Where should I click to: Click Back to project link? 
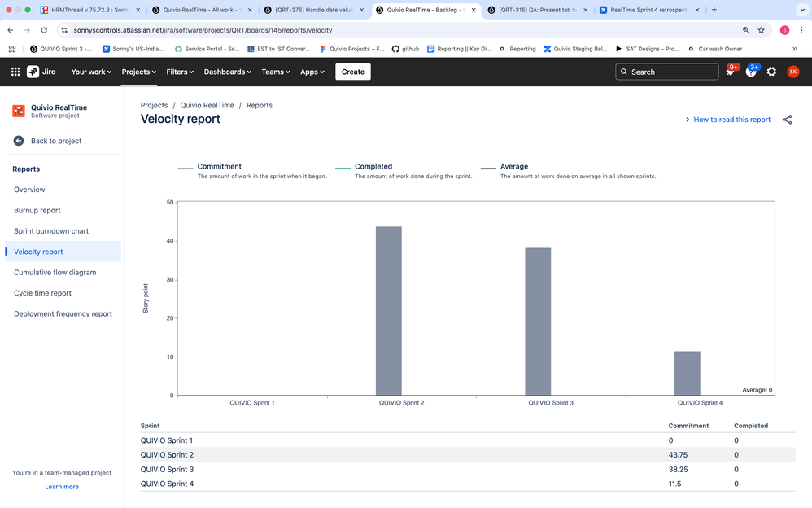[56, 141]
